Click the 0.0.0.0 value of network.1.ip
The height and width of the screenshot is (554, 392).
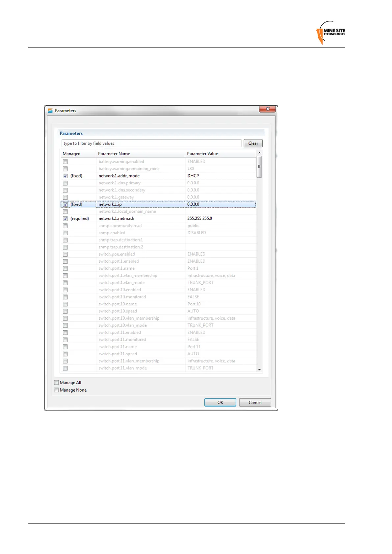193,204
